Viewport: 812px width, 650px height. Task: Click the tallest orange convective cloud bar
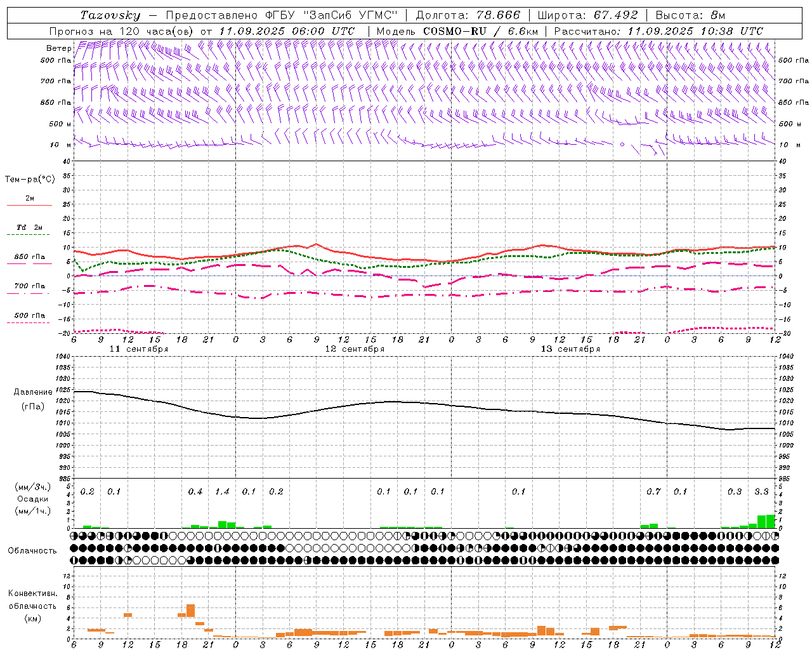pos(190,610)
